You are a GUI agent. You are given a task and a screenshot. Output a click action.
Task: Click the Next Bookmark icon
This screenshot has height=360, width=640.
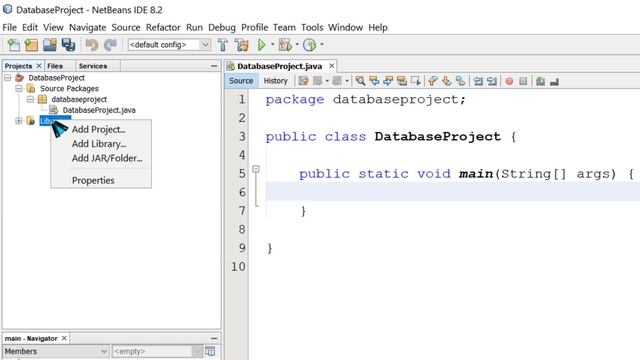click(x=447, y=81)
